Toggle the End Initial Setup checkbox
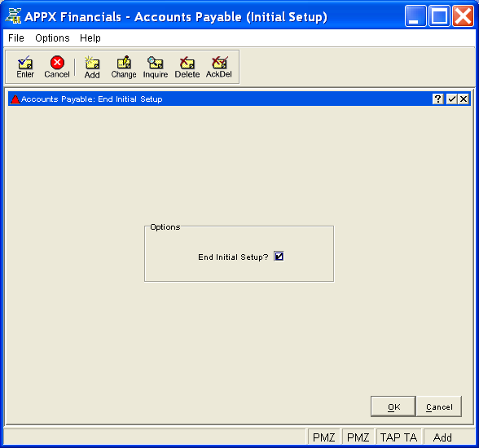 279,257
